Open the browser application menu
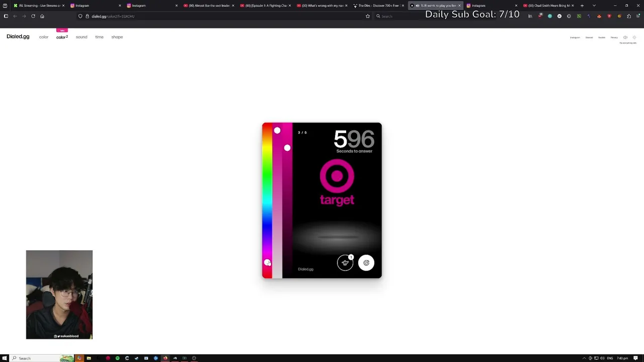 pos(638,16)
